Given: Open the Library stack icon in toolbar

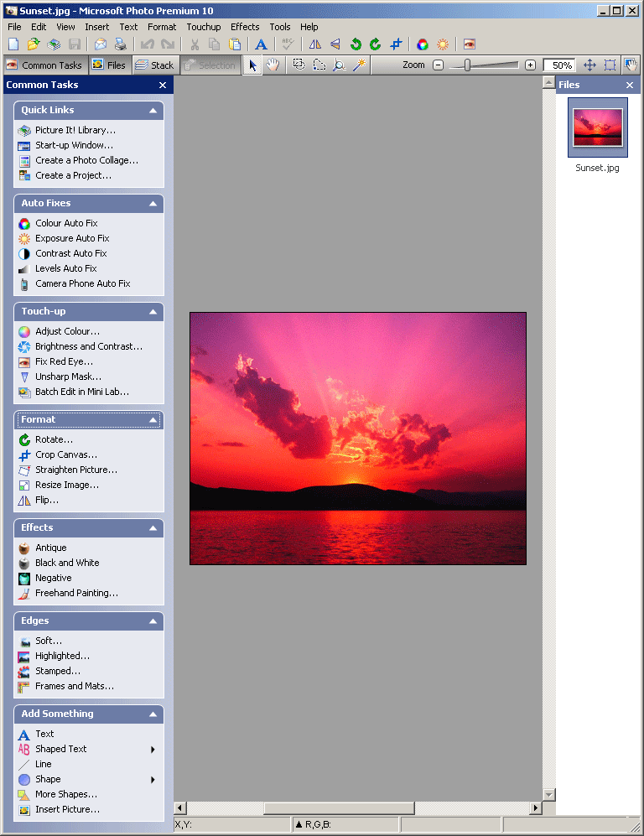Looking at the screenshot, I should tap(54, 44).
